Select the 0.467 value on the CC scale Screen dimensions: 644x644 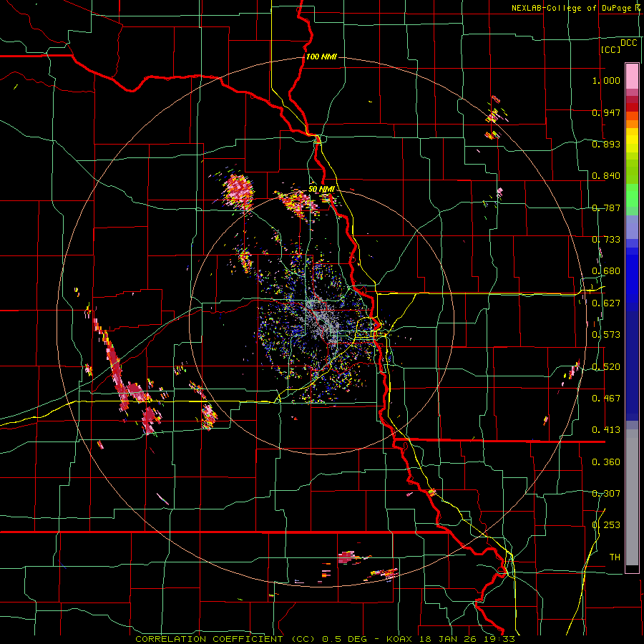[606, 399]
